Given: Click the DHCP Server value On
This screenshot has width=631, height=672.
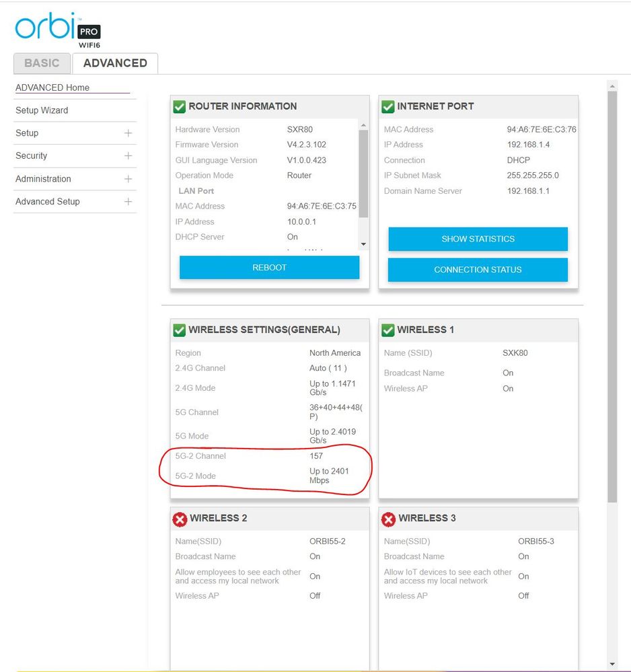Looking at the screenshot, I should point(293,237).
